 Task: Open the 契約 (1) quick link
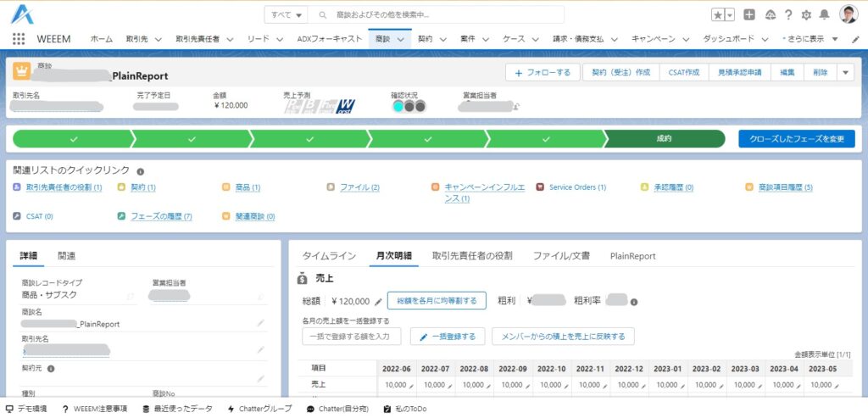[142, 187]
